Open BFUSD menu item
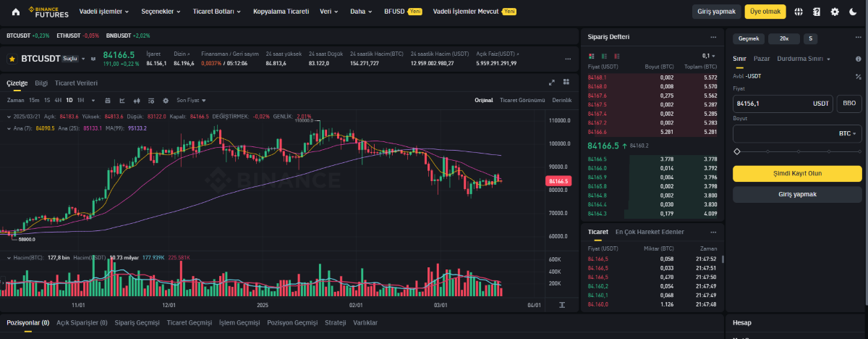 pos(403,12)
